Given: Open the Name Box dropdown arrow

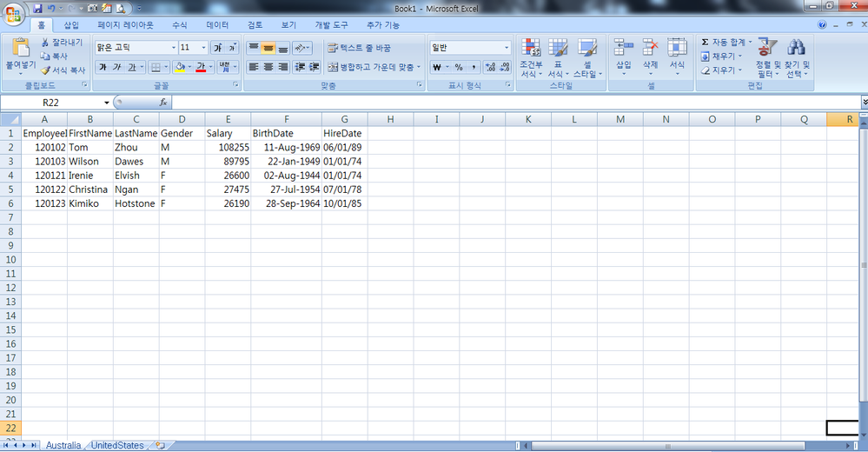Looking at the screenshot, I should click(106, 103).
